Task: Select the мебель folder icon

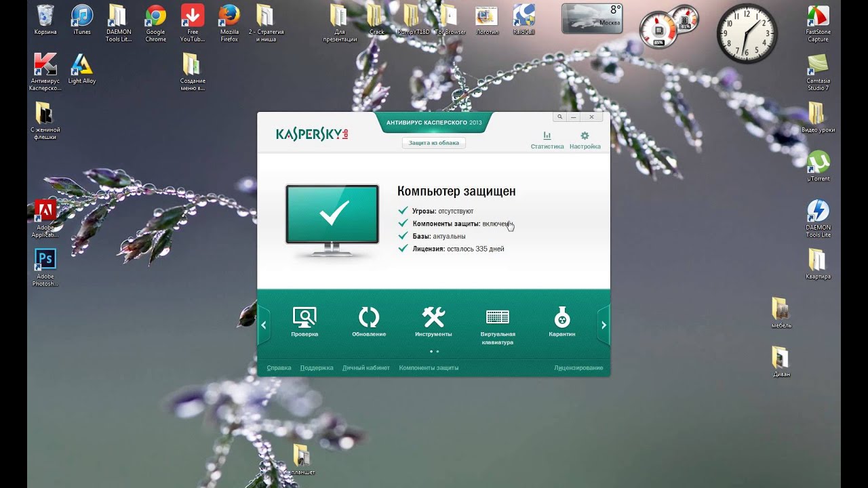Action: [x=781, y=313]
